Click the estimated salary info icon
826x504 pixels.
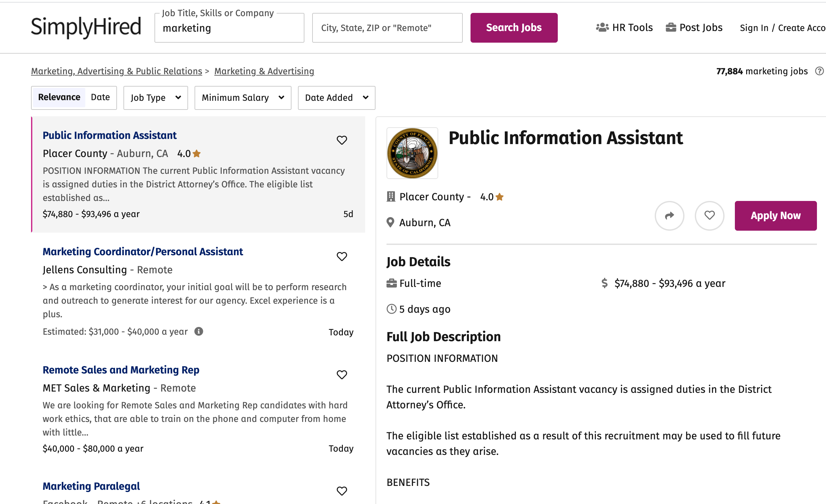(x=199, y=331)
